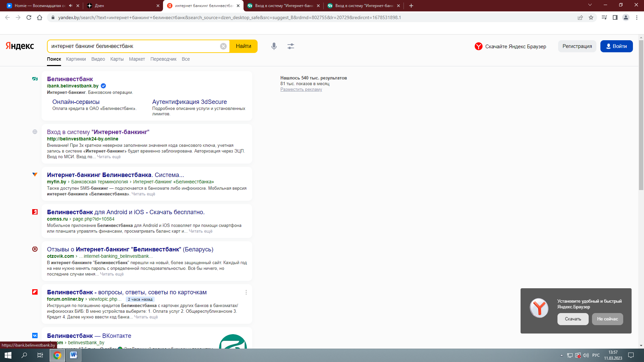The image size is (644, 362).
Task: Go forward using the browser forward arrow
Action: click(18, 17)
